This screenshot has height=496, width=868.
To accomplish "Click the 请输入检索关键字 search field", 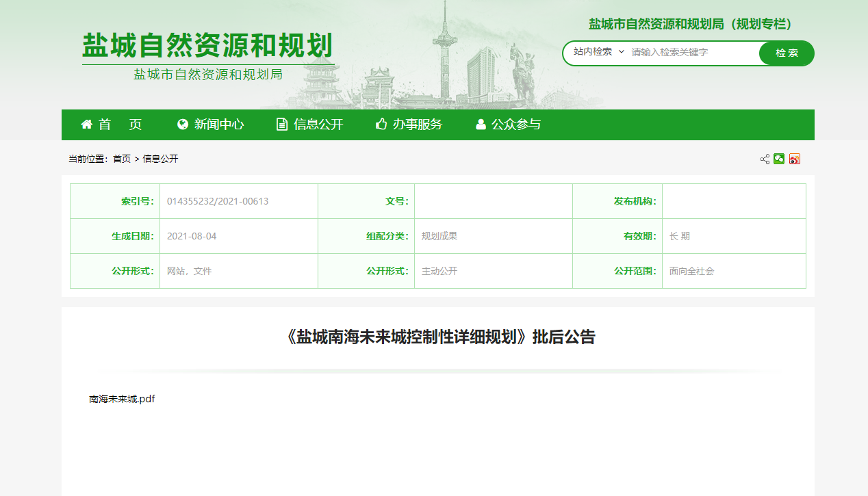I will 691,53.
